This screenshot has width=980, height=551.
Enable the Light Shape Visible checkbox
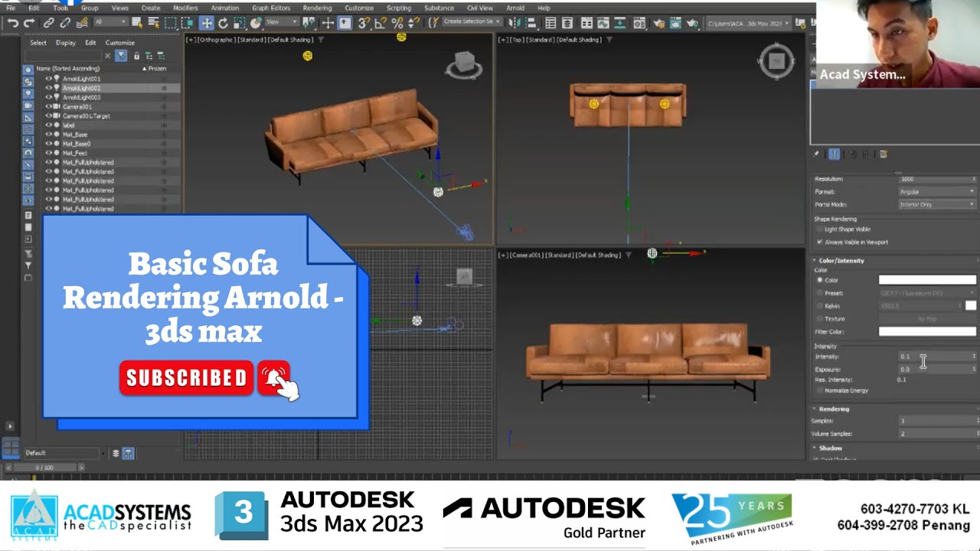[819, 229]
